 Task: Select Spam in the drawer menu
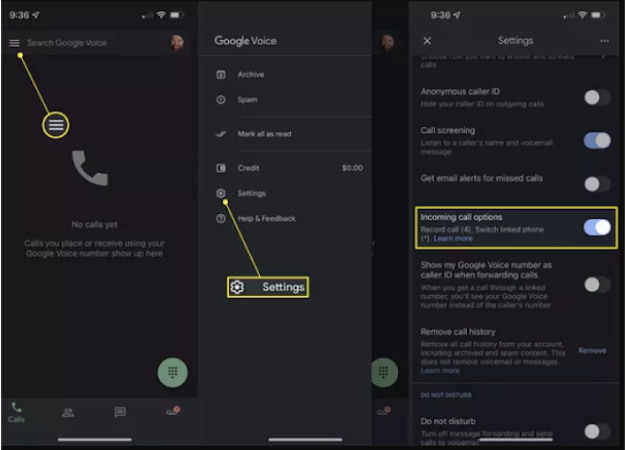coord(247,100)
